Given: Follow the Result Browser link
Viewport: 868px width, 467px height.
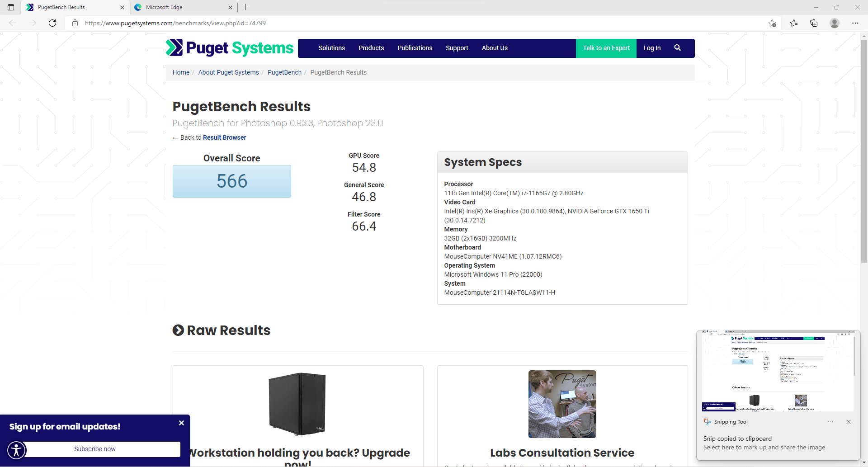Looking at the screenshot, I should (x=225, y=137).
